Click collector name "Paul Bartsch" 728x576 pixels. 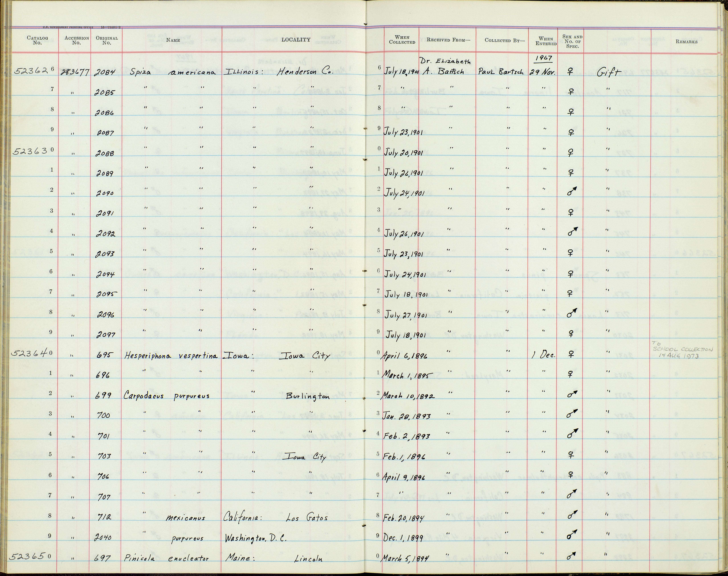tap(501, 72)
